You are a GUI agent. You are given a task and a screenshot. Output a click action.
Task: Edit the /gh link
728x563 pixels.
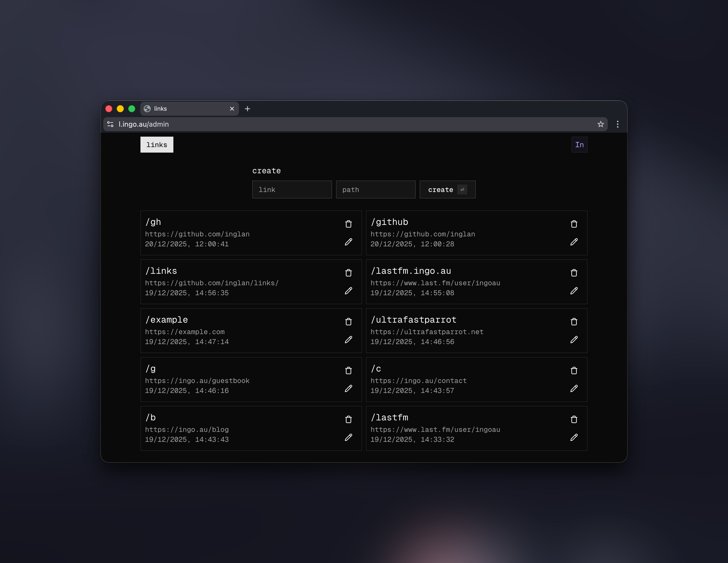(x=348, y=242)
